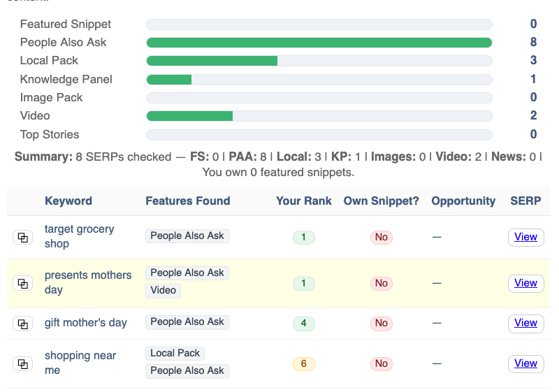Open SERP View for gift mother's day
Viewport: 559px width, 392px height.
tap(525, 323)
